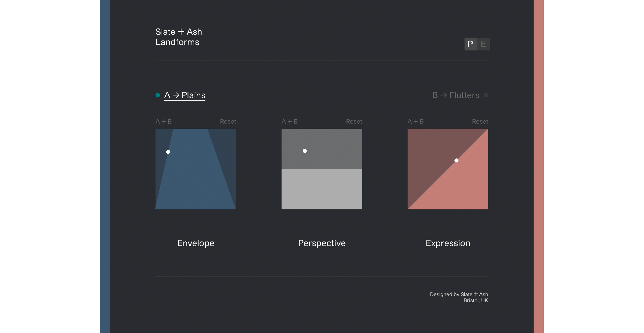Open the B Flutters preset selector
This screenshot has width=644, height=333.
(456, 95)
